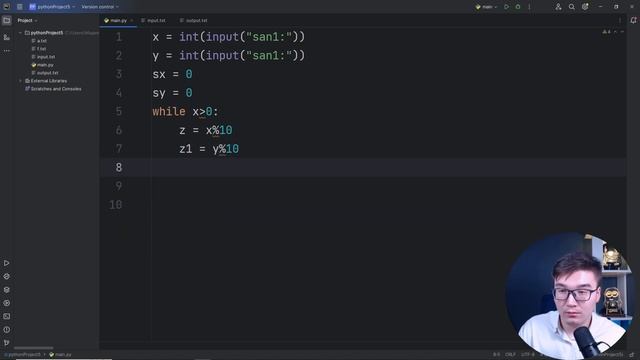Open the Project tool window icon
The image size is (640, 360).
click(7, 20)
